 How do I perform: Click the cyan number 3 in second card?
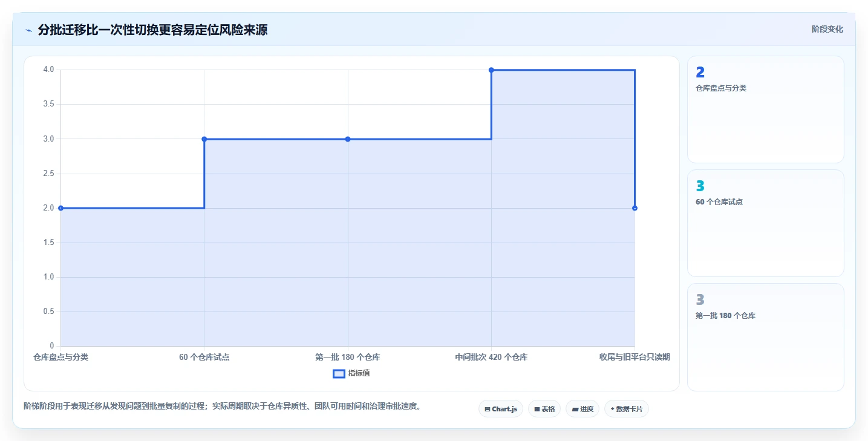[700, 186]
